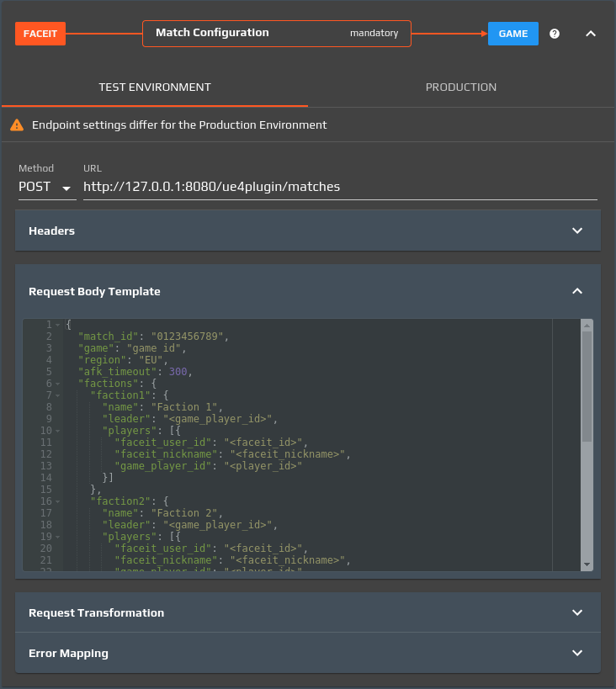This screenshot has height=689, width=616.
Task: Select the Test Environment tab
Action: tap(155, 87)
